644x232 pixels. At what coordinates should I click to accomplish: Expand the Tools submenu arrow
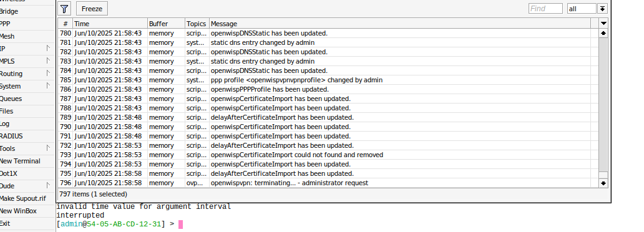(48, 148)
